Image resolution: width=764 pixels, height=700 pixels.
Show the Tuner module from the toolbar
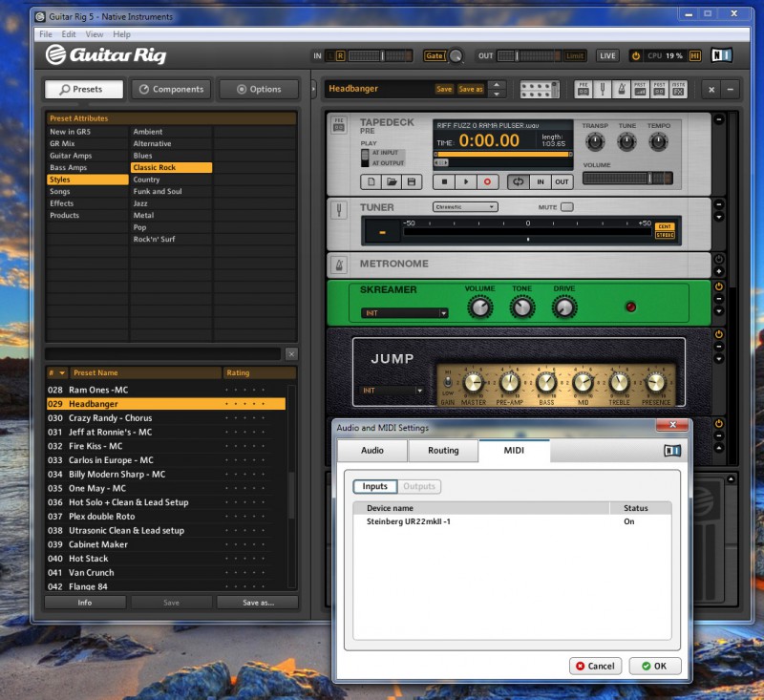[x=603, y=89]
